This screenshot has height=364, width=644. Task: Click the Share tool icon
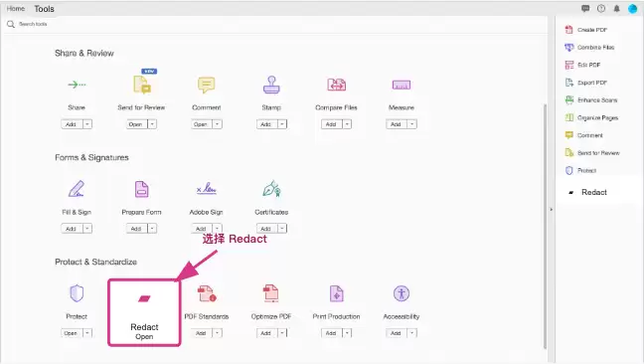pos(77,85)
